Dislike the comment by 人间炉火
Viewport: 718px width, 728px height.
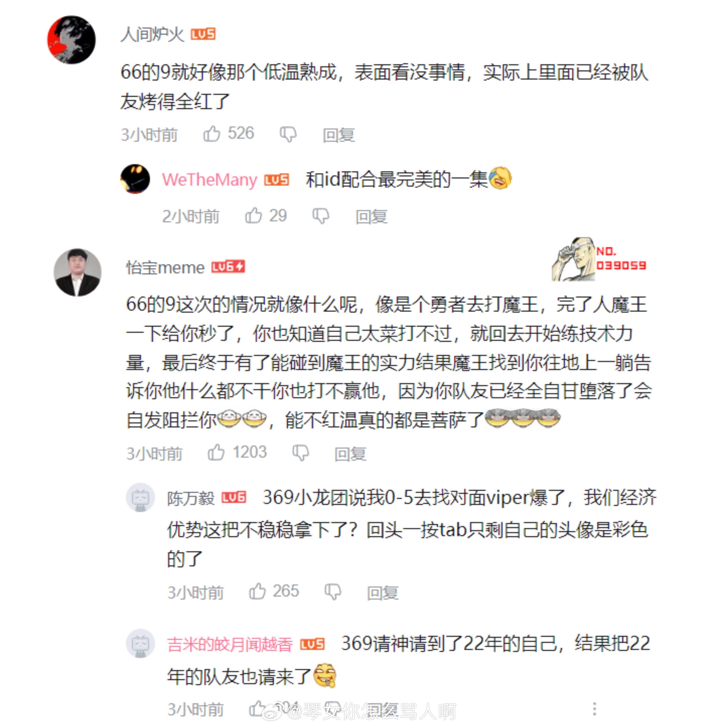[288, 135]
